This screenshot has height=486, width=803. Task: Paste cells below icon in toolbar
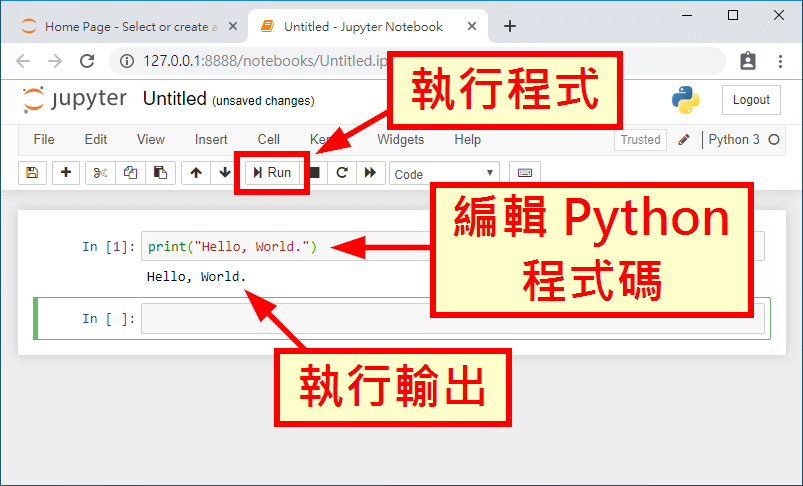[160, 173]
